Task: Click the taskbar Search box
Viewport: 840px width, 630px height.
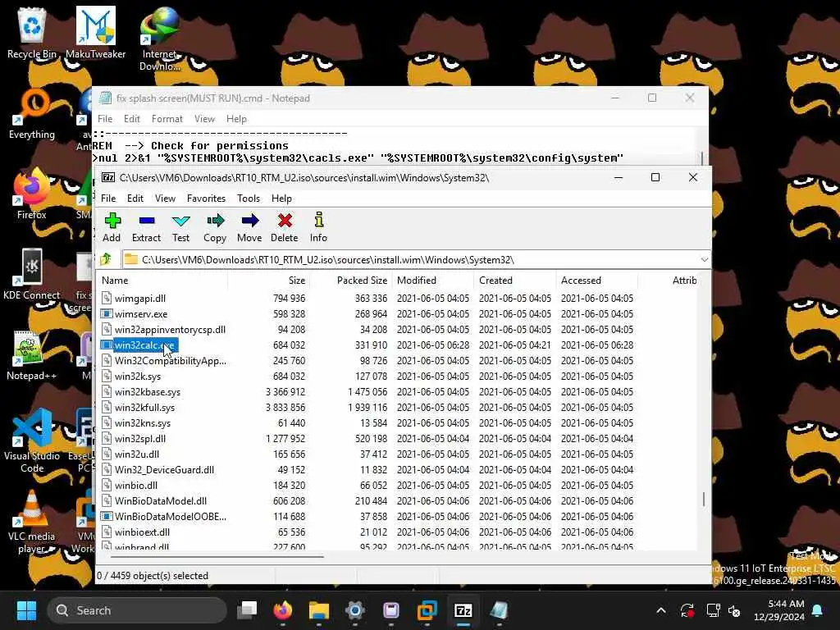Action: point(137,610)
